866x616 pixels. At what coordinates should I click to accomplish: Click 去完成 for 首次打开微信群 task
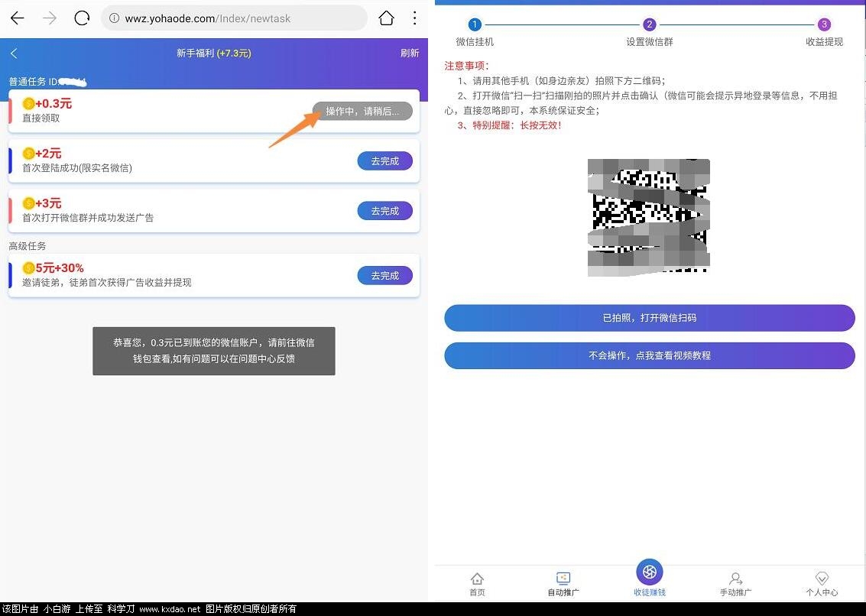pos(385,210)
